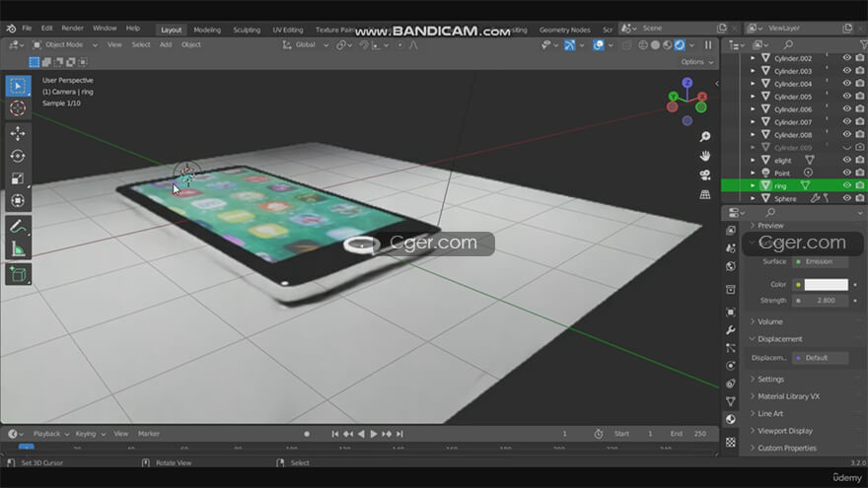868x488 pixels.
Task: Pick the Rotate tool
Action: 18,156
